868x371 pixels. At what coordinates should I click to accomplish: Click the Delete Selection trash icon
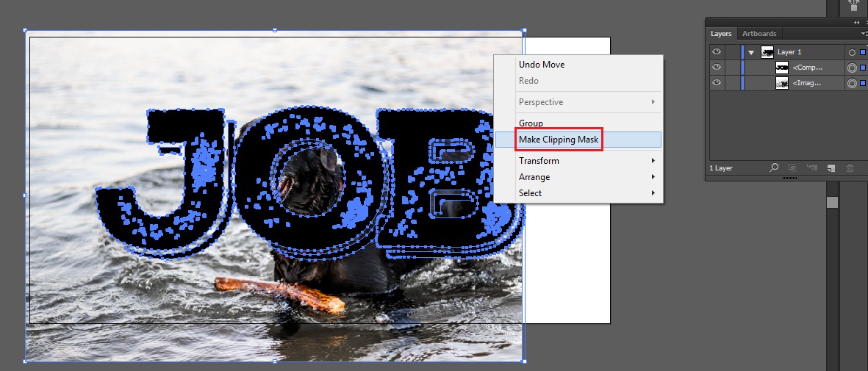click(850, 168)
